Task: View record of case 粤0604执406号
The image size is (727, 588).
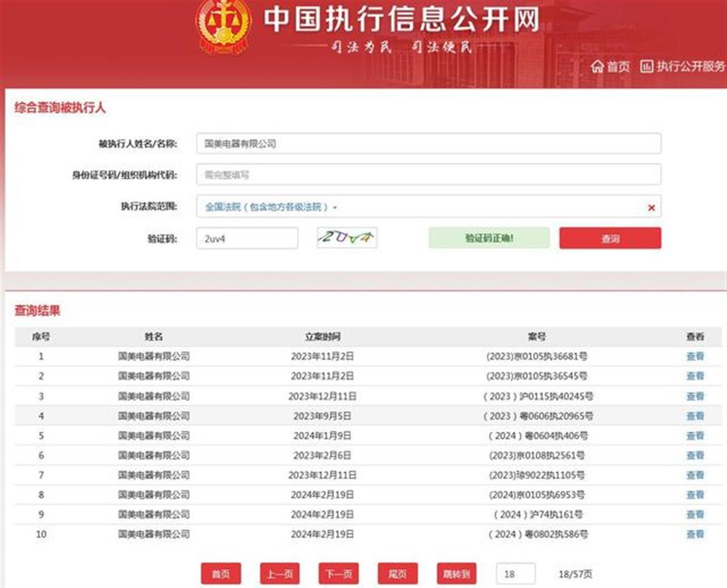Action: coord(695,436)
